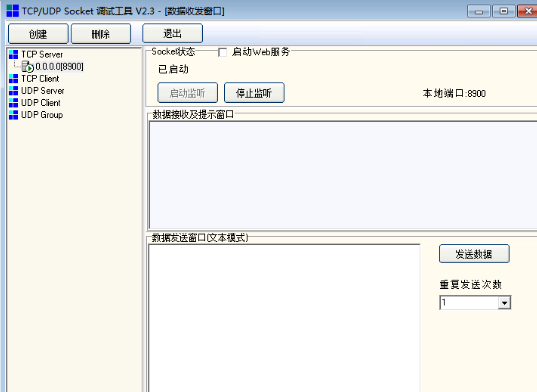Screen dimensions: 537x392
Task: Click the 本地端口:8900 text
Action: pyautogui.click(x=454, y=93)
